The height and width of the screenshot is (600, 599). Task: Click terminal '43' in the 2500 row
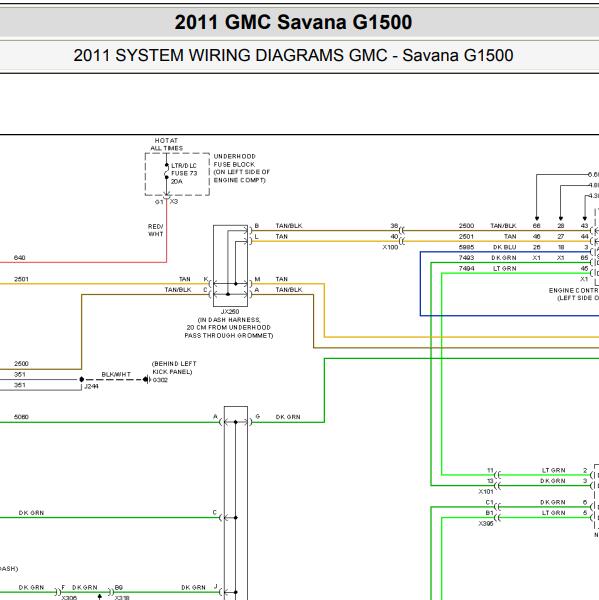pos(584,226)
